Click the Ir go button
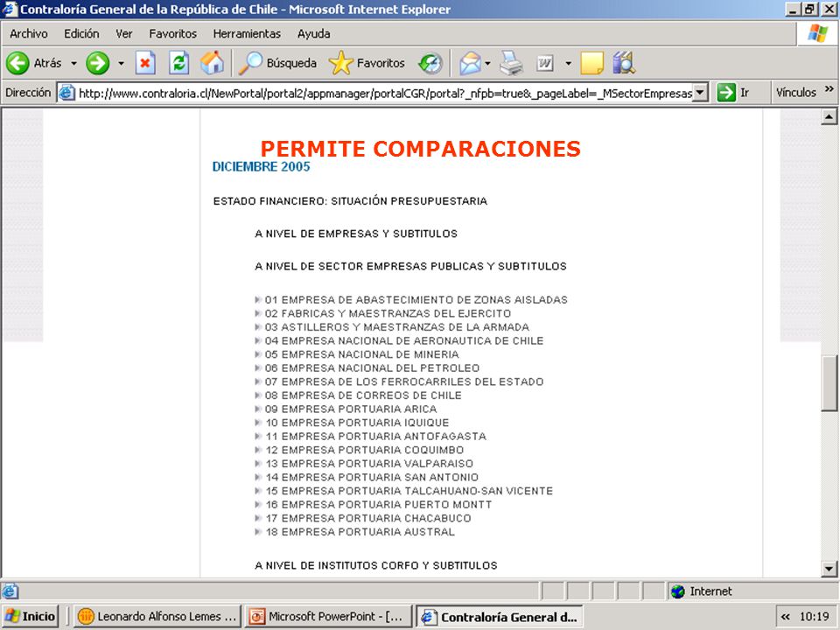Image resolution: width=840 pixels, height=630 pixels. [733, 93]
